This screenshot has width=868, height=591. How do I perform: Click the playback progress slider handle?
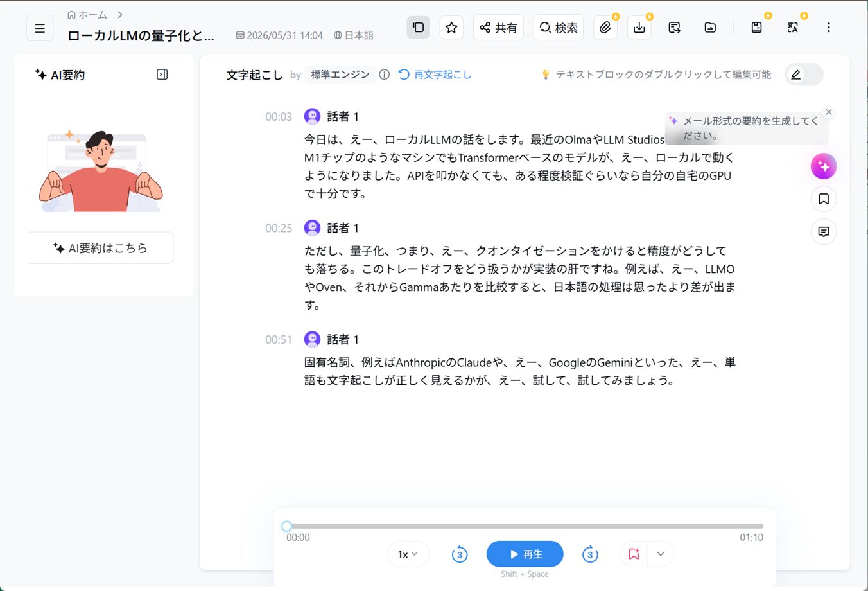tap(287, 526)
